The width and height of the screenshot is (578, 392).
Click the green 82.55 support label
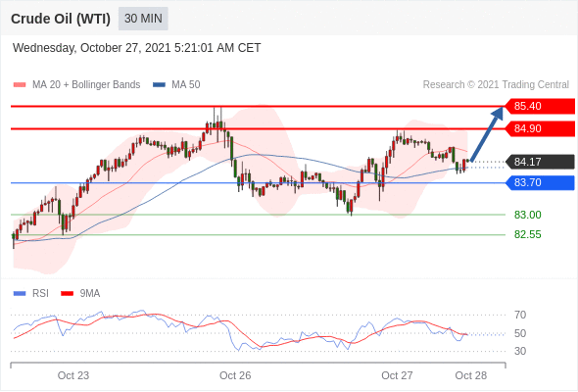(x=527, y=234)
